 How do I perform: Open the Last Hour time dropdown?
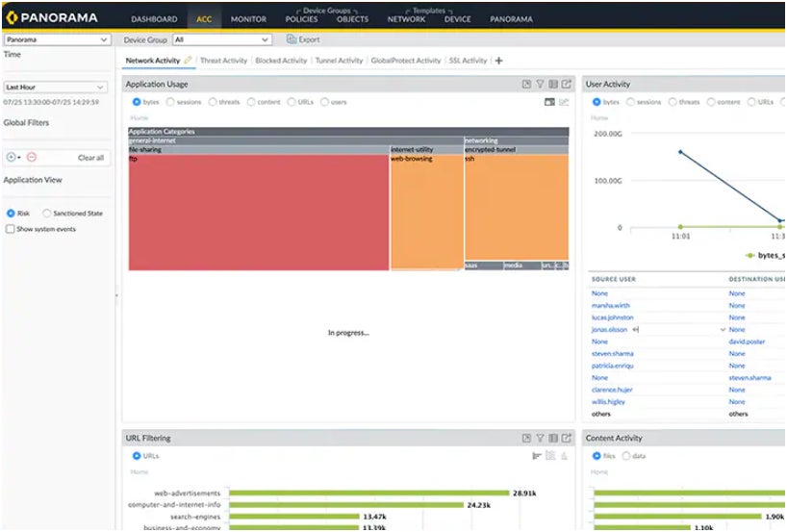pos(55,88)
